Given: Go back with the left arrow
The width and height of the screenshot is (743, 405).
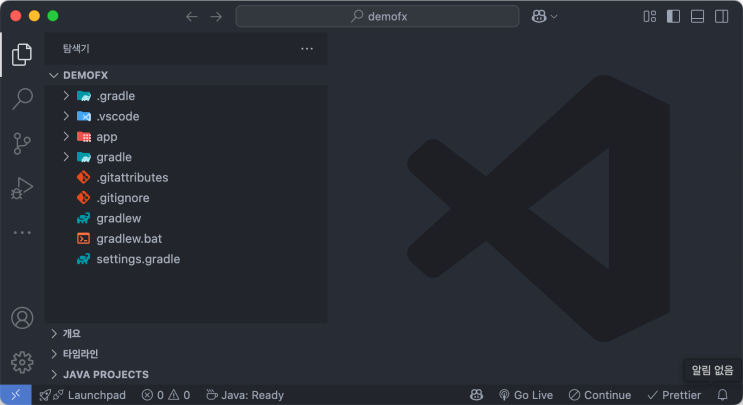Looking at the screenshot, I should (x=191, y=17).
